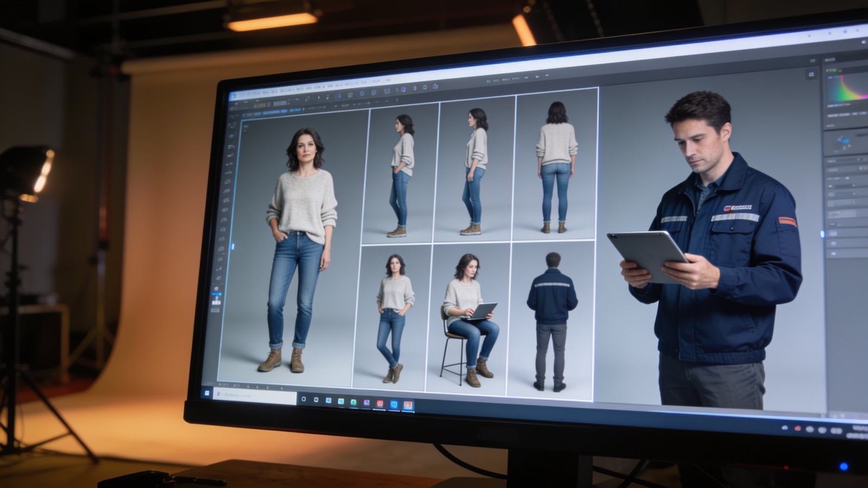Open the green app icon in the taskbar
Viewport: 868px width, 488px height.
[x=353, y=402]
